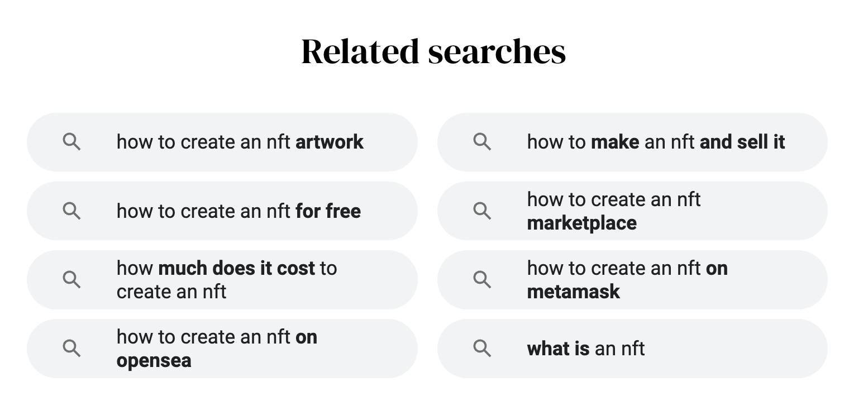Click magnifier icon beside 'make an nft and sell it'
Image resolution: width=868 pixels, height=410 pixels.
tap(482, 142)
